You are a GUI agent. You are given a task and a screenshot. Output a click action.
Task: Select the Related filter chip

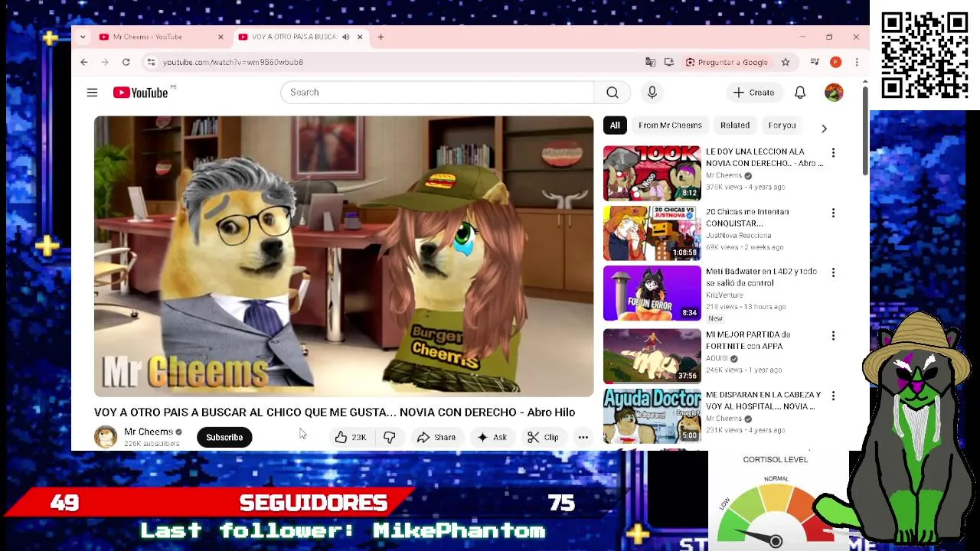pos(735,126)
